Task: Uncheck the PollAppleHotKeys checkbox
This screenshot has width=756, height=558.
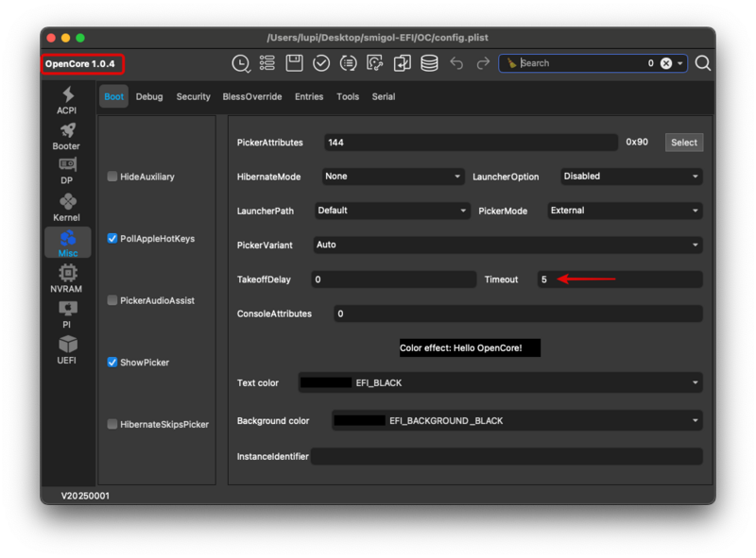Action: (112, 239)
